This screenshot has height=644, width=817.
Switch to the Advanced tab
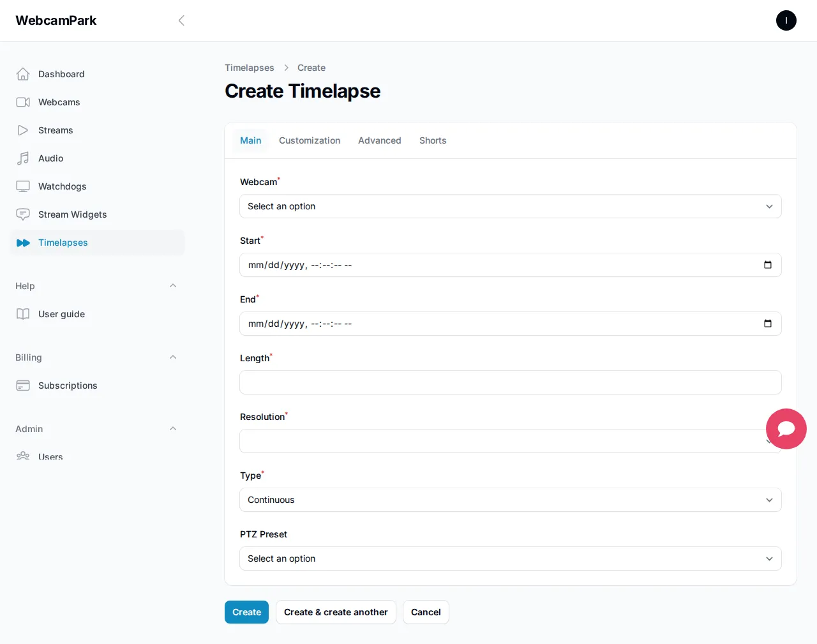coord(379,140)
